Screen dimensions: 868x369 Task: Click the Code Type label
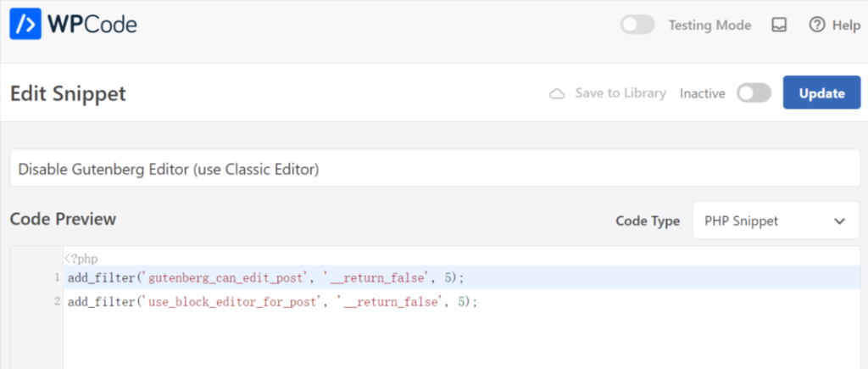coord(648,221)
